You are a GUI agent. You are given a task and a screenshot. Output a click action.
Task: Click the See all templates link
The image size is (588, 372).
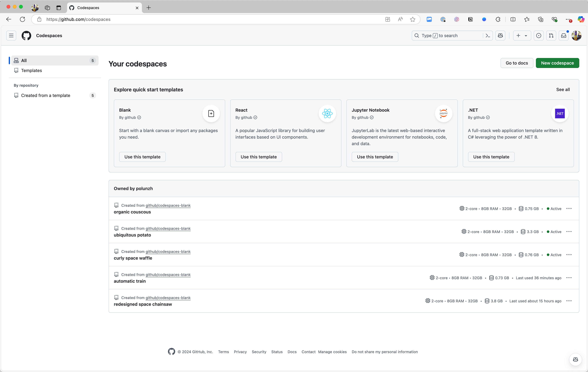pyautogui.click(x=563, y=90)
